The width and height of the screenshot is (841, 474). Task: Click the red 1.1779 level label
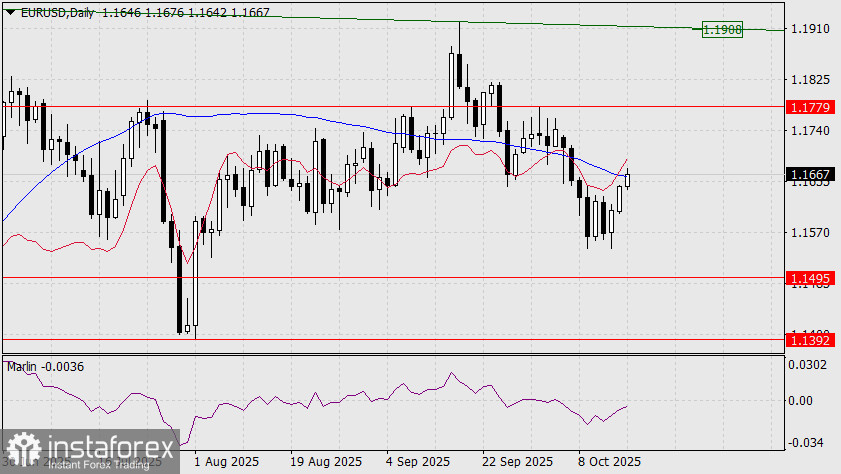810,107
